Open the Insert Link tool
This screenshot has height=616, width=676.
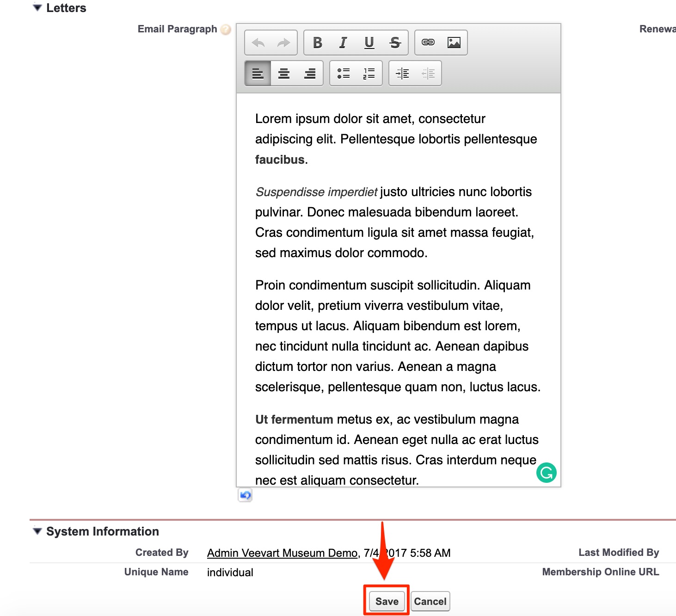click(428, 42)
